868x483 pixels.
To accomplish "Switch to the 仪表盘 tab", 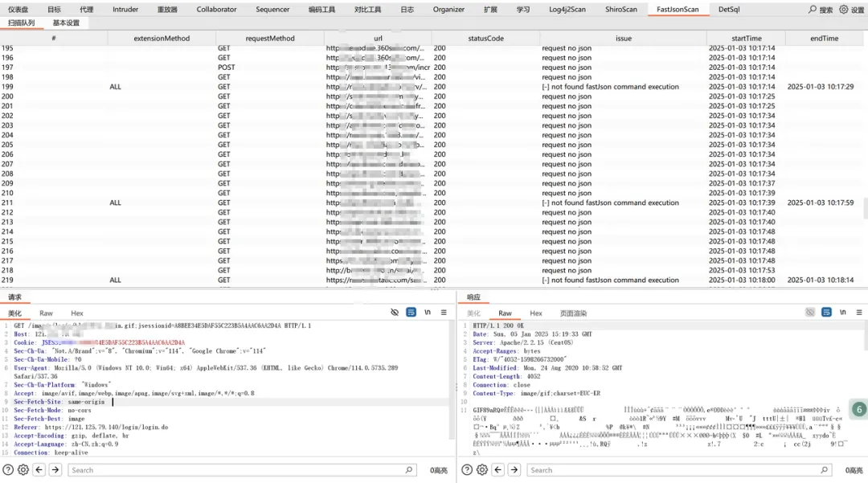I will point(18,10).
